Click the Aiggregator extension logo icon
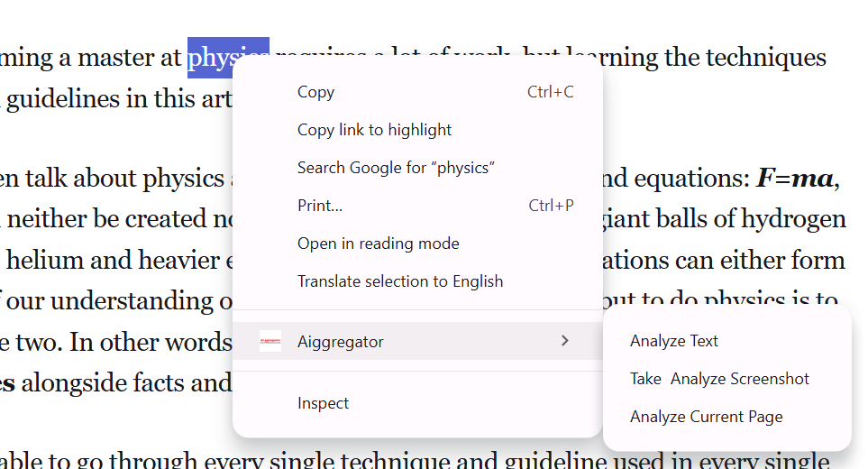Image resolution: width=868 pixels, height=469 pixels. tap(270, 341)
